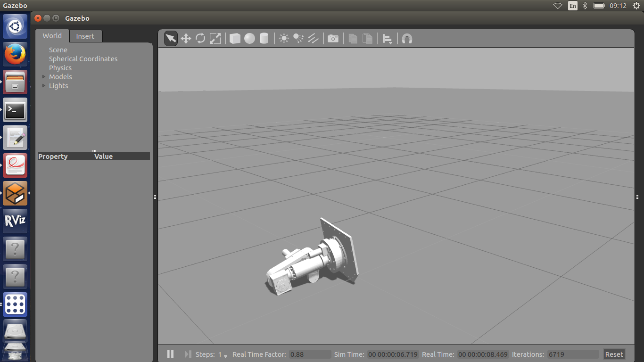Select Spherical Coordinates item
Screen dimensions: 644x362
click(83, 59)
